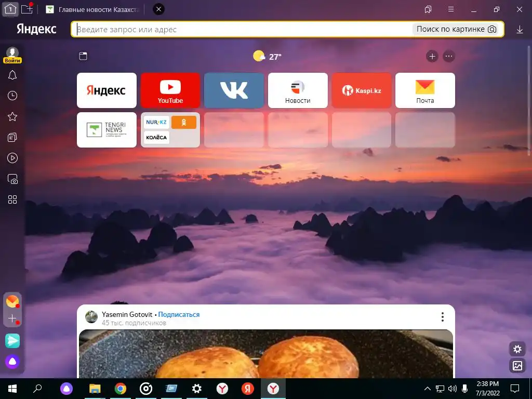Viewport: 532px width, 399px height.
Task: Open Chrome from the taskbar
Action: 121,389
